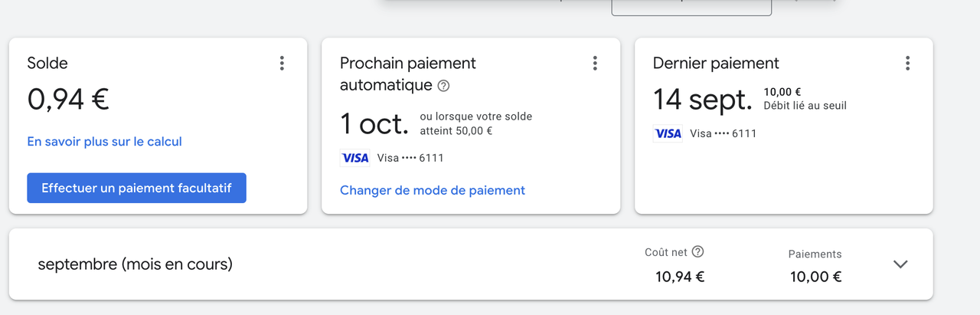Open En savoir plus sur le calcul
Viewport: 980px width, 315px height.
(x=104, y=142)
